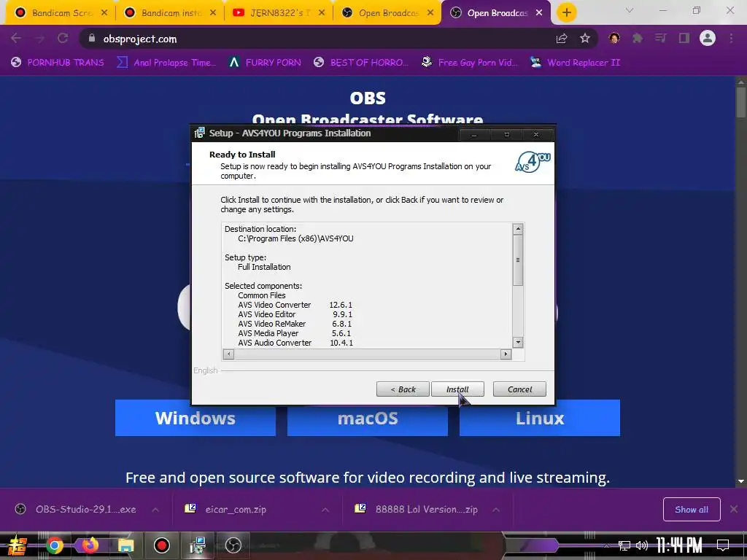Choose the macOS download button
This screenshot has width=747, height=560.
point(368,418)
